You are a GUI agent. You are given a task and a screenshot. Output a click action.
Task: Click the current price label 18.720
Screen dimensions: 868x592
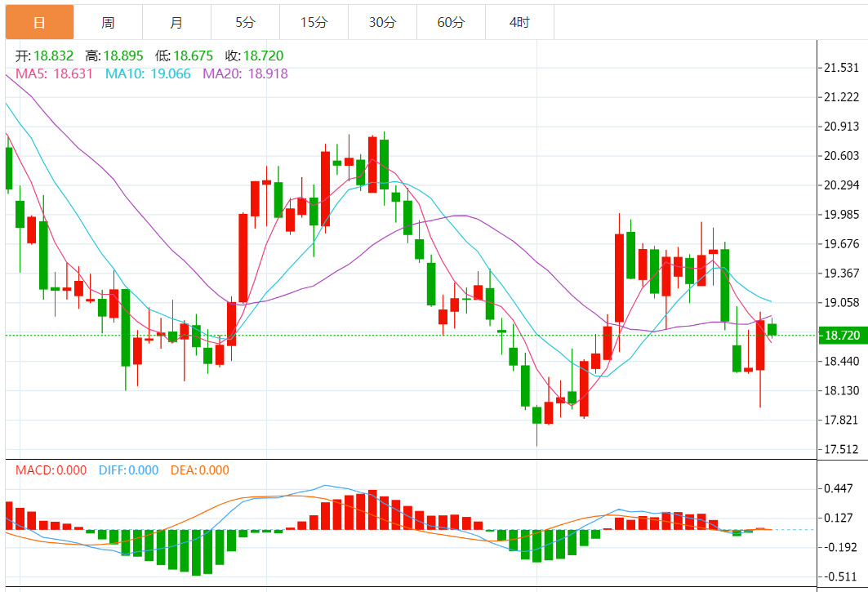point(843,335)
